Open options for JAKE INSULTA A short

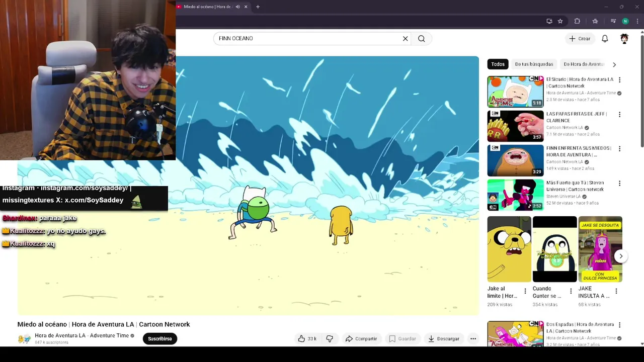(616, 291)
